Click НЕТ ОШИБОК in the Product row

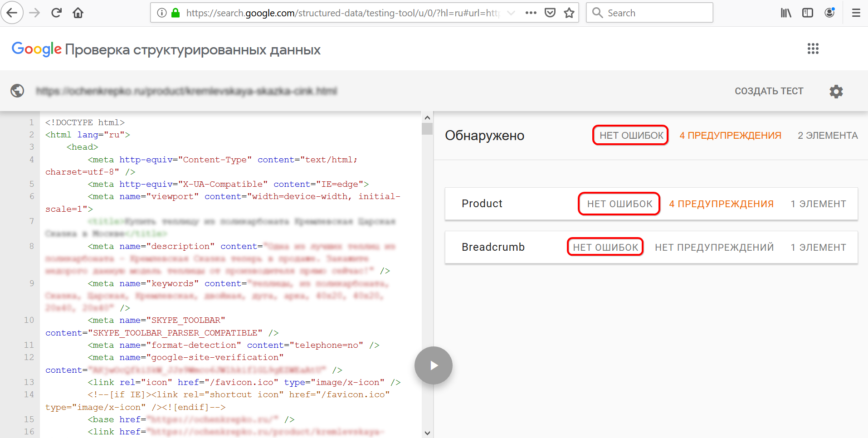click(x=619, y=204)
